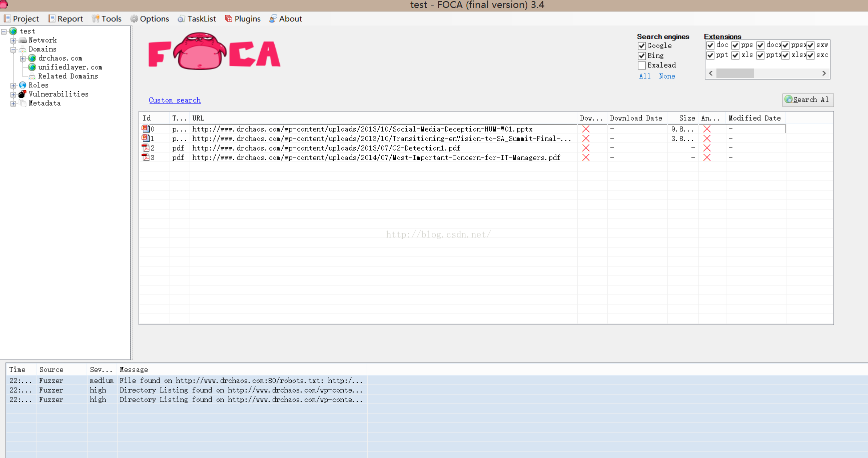Expand the drchaos.com tree node
The width and height of the screenshot is (868, 458).
pos(23,58)
